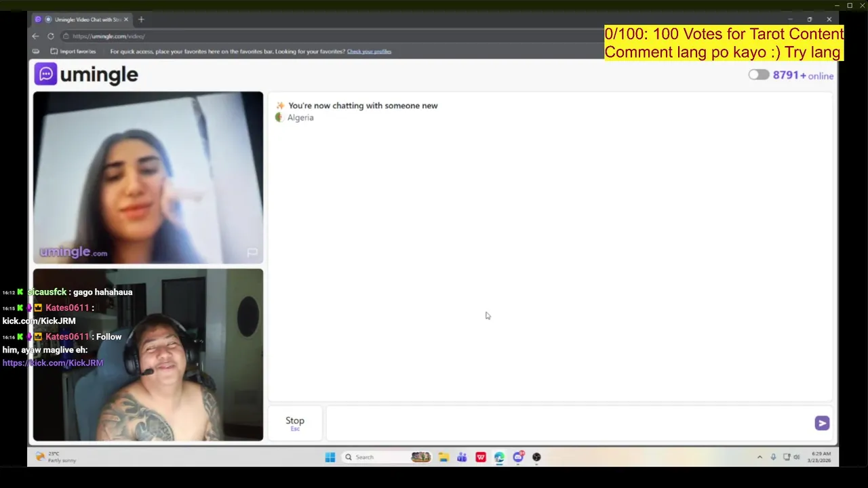The width and height of the screenshot is (868, 488).
Task: Focus the chat message input field
Action: point(570,423)
